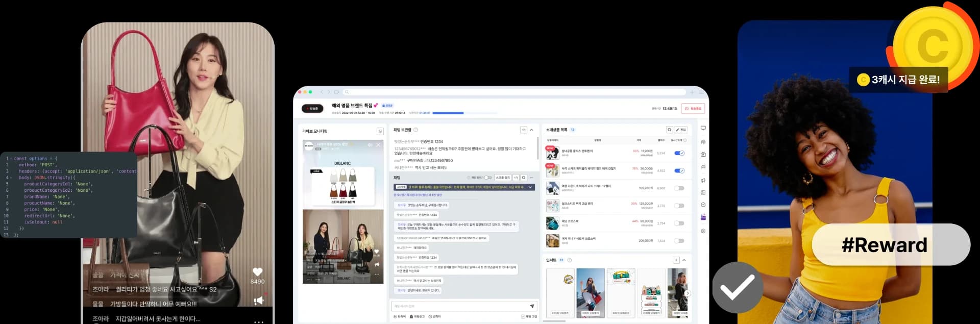
Task: Click the chat report button below chat
Action: [417, 316]
